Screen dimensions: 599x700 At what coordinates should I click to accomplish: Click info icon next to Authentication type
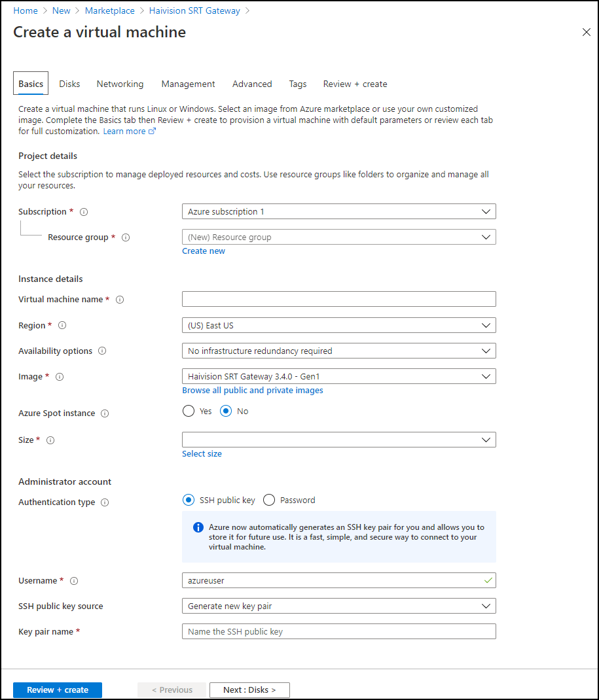pyautogui.click(x=105, y=502)
